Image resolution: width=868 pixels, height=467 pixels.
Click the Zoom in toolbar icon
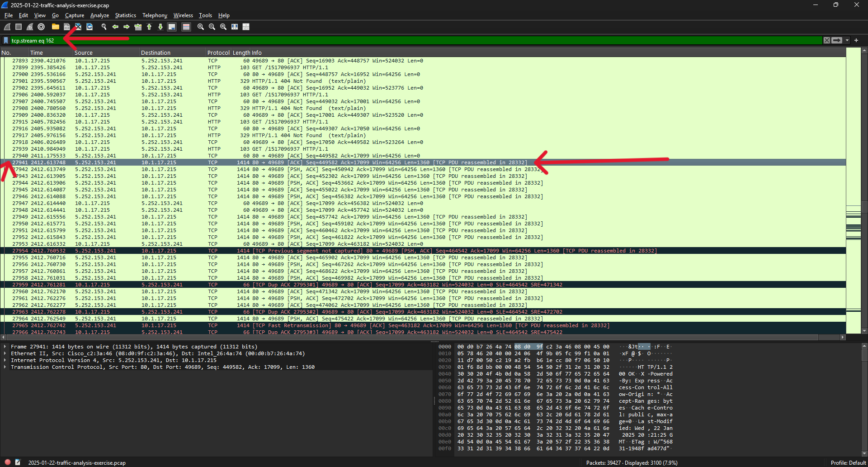[201, 27]
